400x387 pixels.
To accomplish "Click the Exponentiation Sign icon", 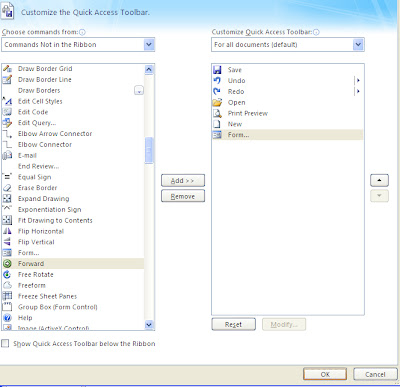I will coord(7,209).
